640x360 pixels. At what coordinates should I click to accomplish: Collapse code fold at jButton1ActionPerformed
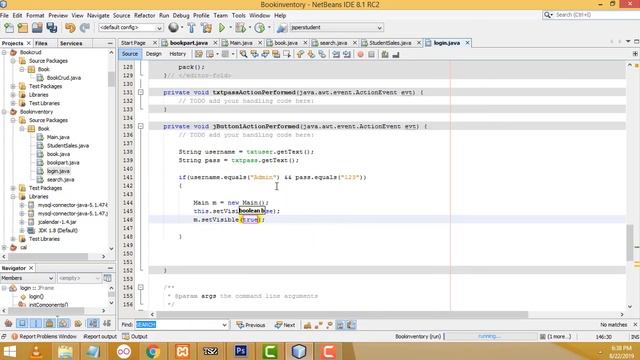[141, 126]
